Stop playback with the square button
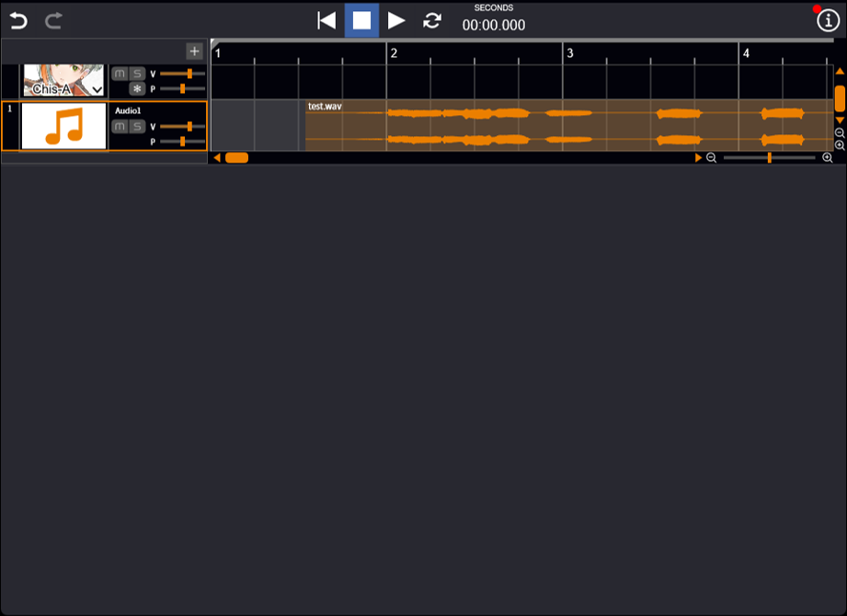The image size is (847, 616). tap(362, 20)
